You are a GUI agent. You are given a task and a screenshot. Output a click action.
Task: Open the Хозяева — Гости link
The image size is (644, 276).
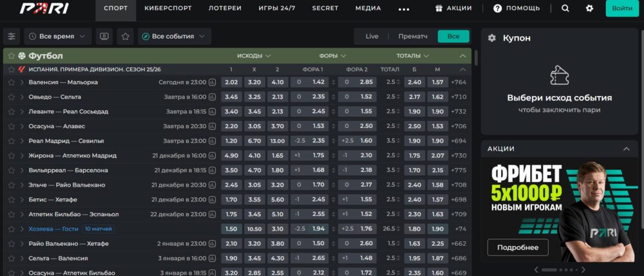[x=53, y=229]
